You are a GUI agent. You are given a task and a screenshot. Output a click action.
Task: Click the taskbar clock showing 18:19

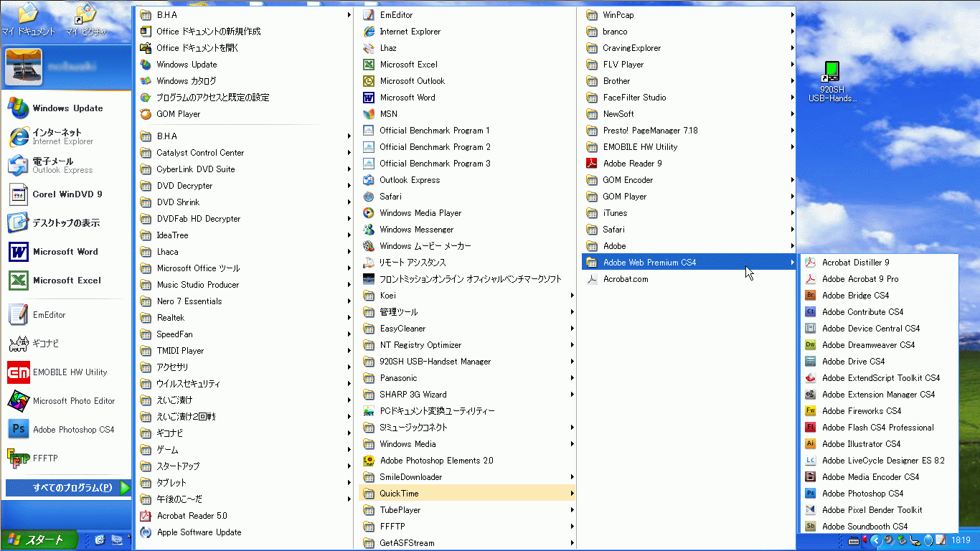pyautogui.click(x=961, y=540)
